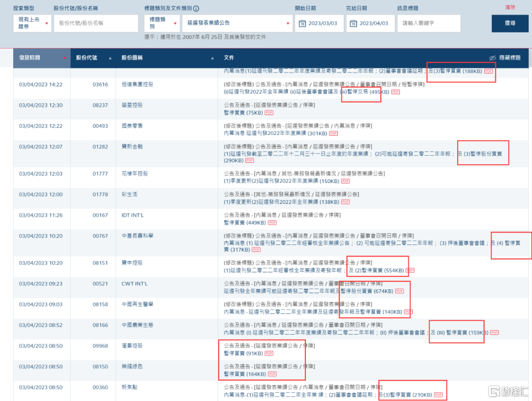Open 花樣年控股 150KB document link

pyautogui.click(x=281, y=181)
